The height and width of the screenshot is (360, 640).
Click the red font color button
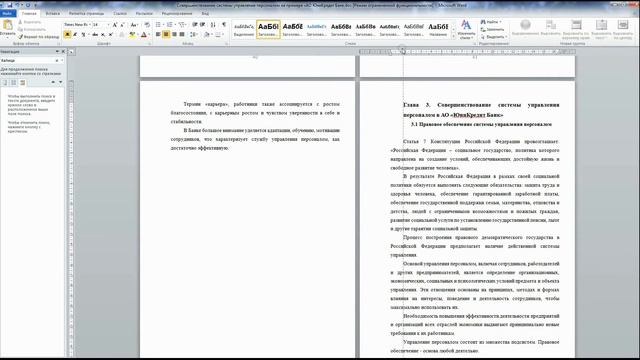tap(143, 34)
